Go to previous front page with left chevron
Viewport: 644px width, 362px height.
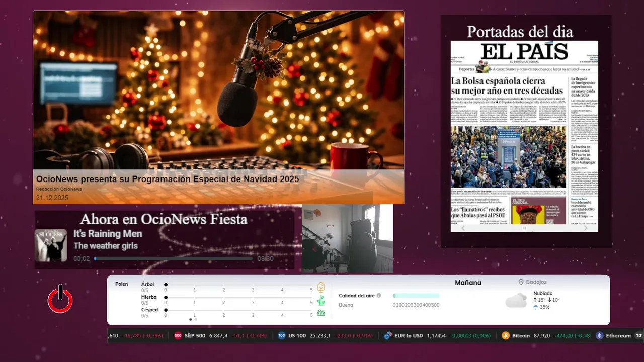pos(463,228)
